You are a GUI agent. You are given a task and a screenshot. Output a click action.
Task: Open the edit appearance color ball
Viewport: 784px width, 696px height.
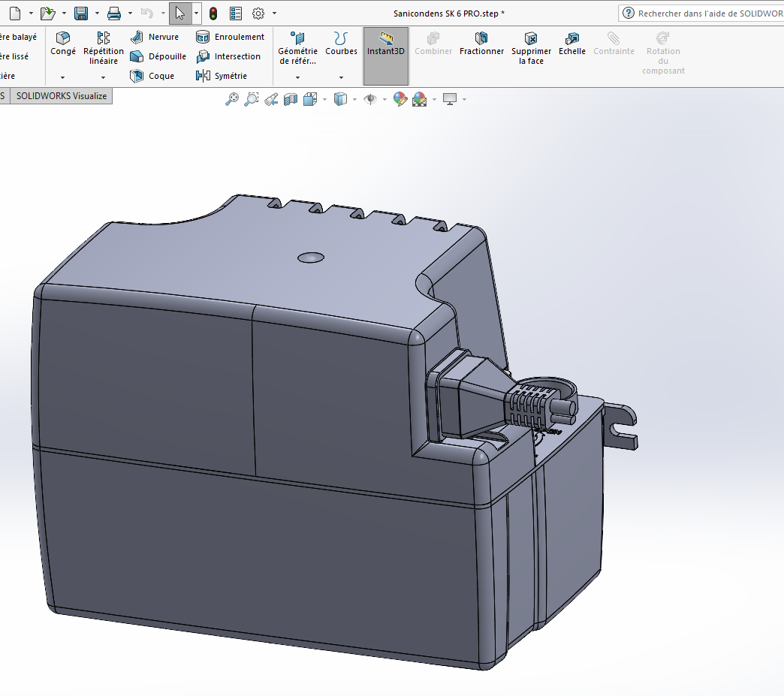(x=400, y=99)
